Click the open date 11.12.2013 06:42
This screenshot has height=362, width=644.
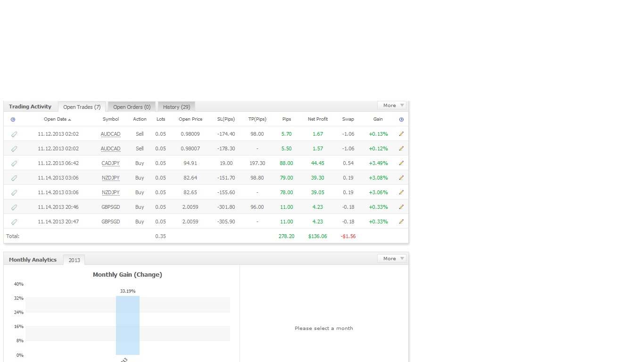[x=58, y=163]
